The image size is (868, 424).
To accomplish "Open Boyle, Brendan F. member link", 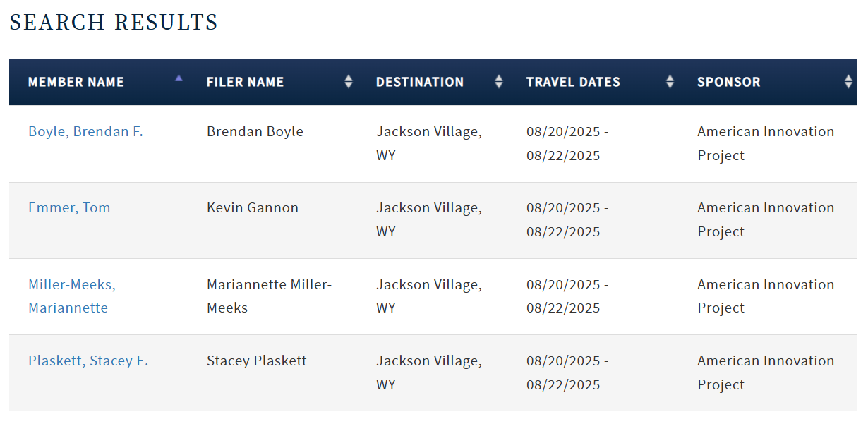I will [x=85, y=131].
